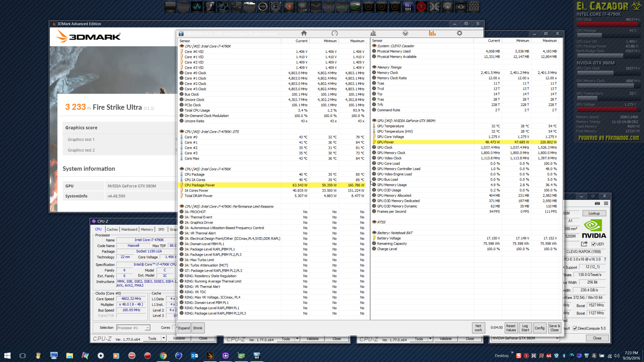The height and width of the screenshot is (362, 644).
Task: Switch to Memory tab in CPU-Z
Action: pyautogui.click(x=147, y=229)
